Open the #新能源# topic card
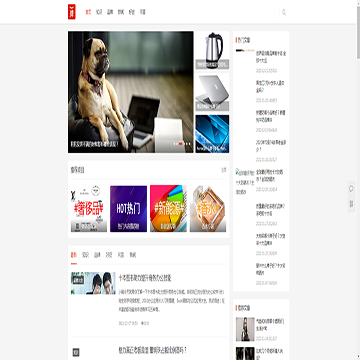This screenshot has width=360, height=360. [x=168, y=209]
